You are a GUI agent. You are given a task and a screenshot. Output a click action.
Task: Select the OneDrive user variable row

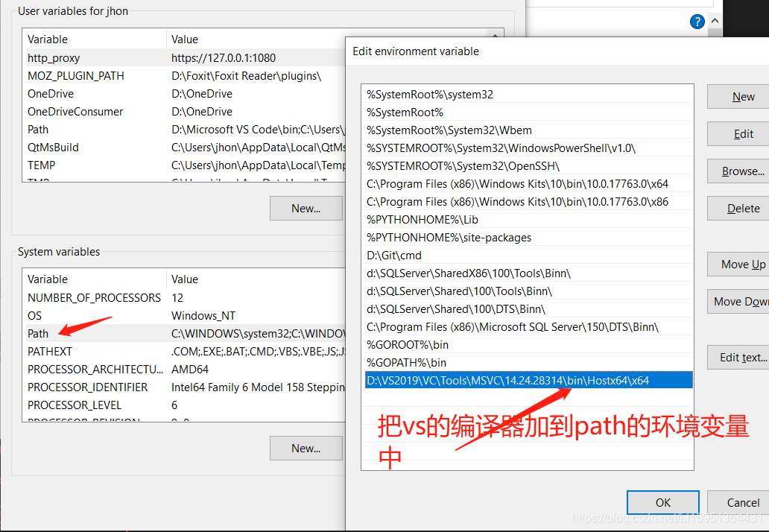pyautogui.click(x=184, y=94)
